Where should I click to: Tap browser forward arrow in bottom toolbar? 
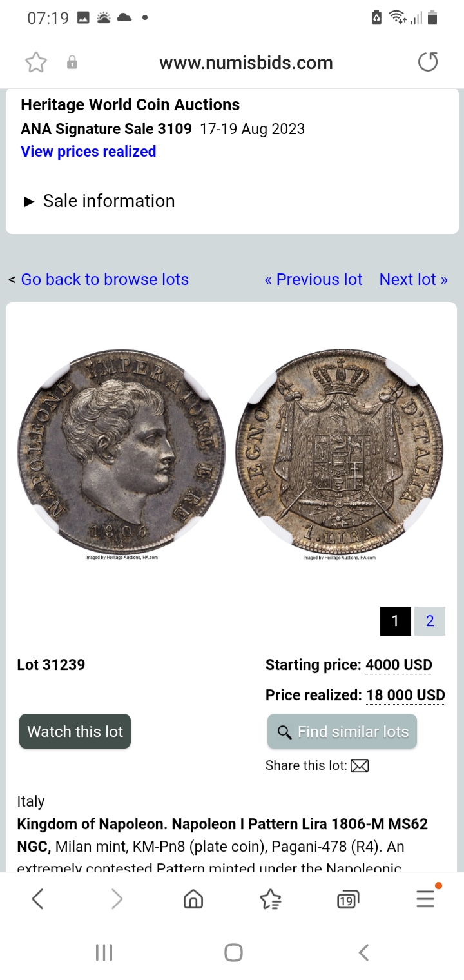[x=117, y=899]
